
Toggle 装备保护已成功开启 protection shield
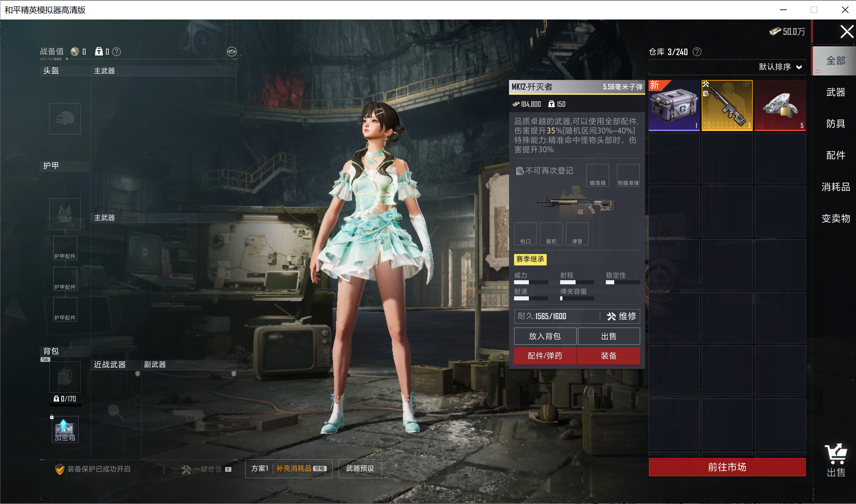pos(60,469)
